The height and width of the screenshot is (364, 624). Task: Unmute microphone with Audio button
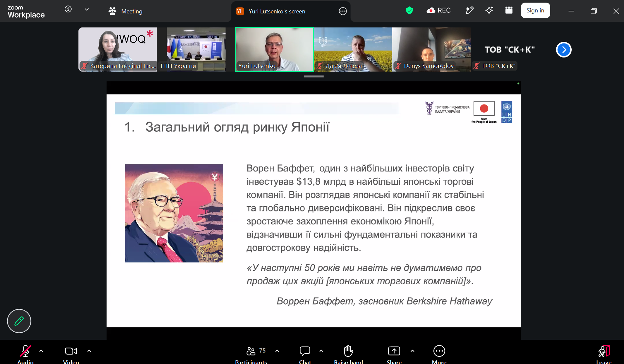(x=25, y=354)
